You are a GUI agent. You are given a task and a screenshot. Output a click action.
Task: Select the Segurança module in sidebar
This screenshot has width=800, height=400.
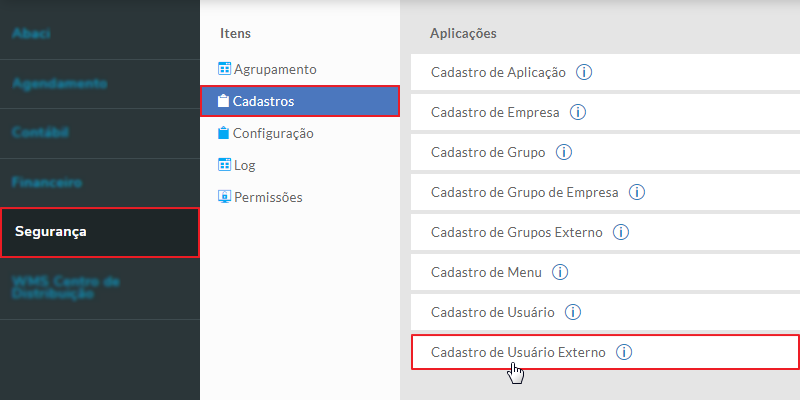tap(51, 232)
